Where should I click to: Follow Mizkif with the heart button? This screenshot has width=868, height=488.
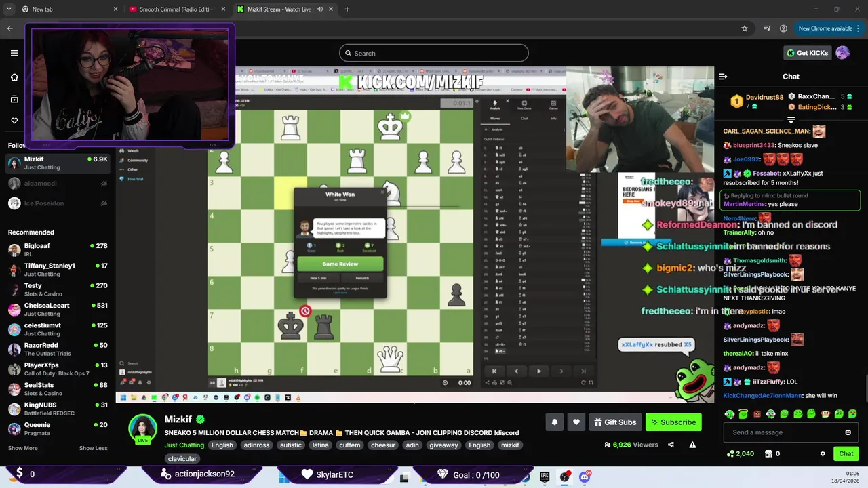[x=576, y=422]
